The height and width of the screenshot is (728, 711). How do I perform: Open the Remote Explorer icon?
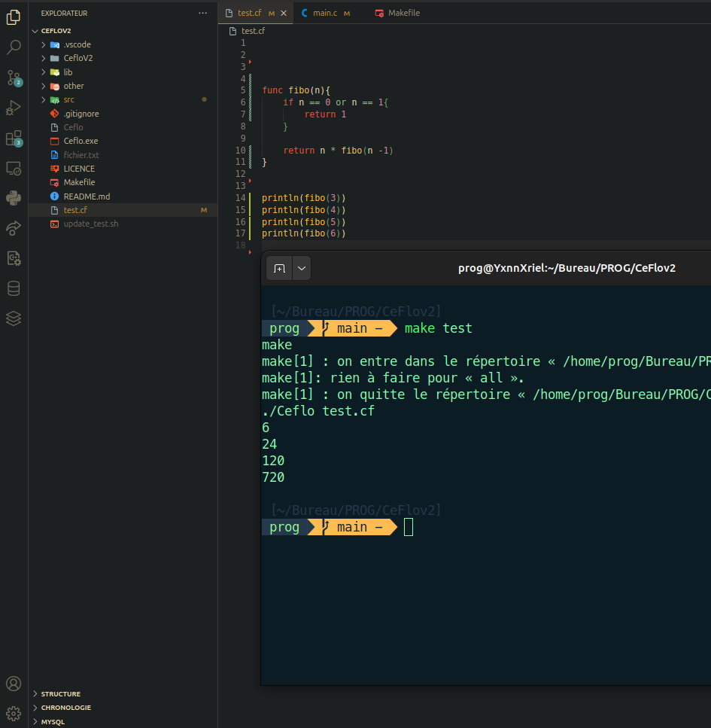click(14, 169)
